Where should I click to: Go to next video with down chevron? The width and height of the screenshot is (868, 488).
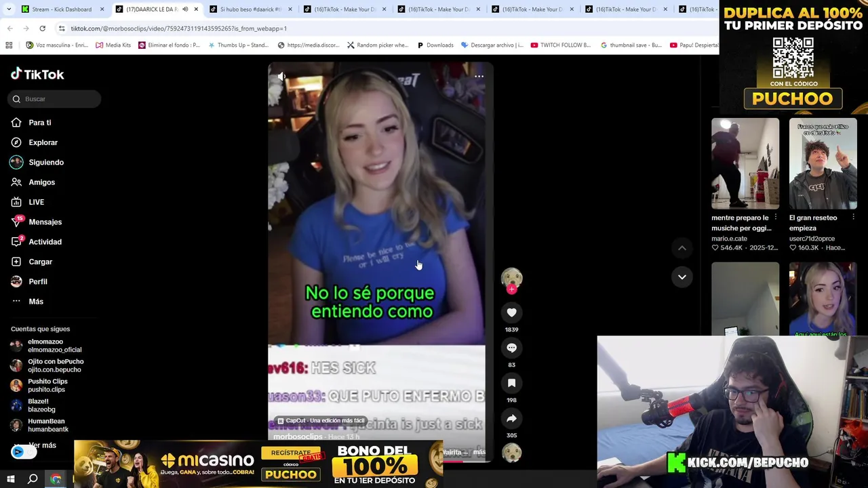point(682,277)
